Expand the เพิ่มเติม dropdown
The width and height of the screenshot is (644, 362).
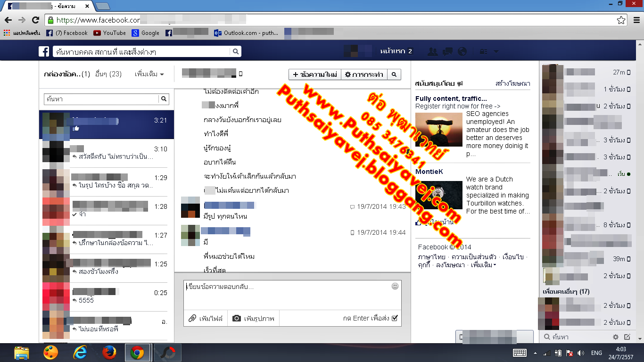pyautogui.click(x=149, y=74)
